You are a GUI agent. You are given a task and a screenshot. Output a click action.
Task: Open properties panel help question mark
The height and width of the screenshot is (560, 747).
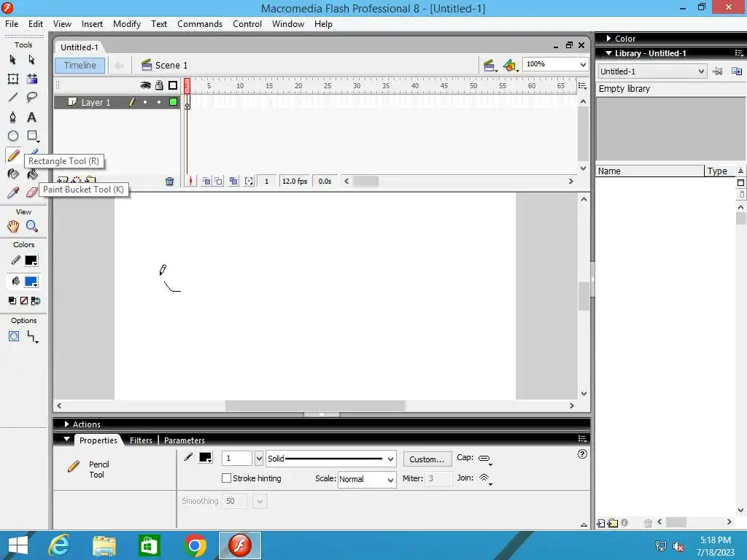[x=582, y=454]
